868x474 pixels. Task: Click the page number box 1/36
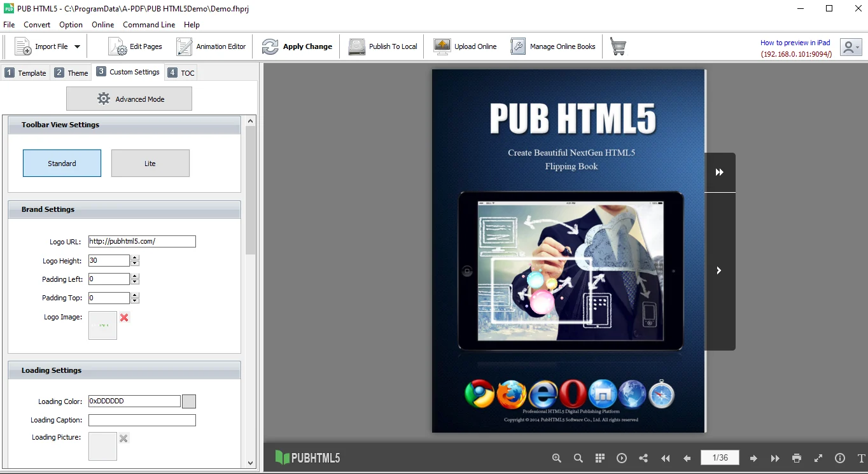(x=720, y=457)
